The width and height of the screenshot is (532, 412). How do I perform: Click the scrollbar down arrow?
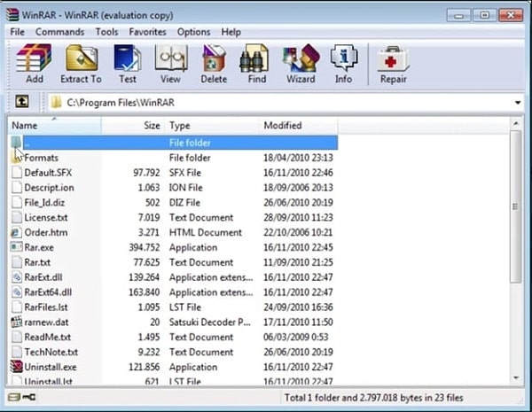516,377
